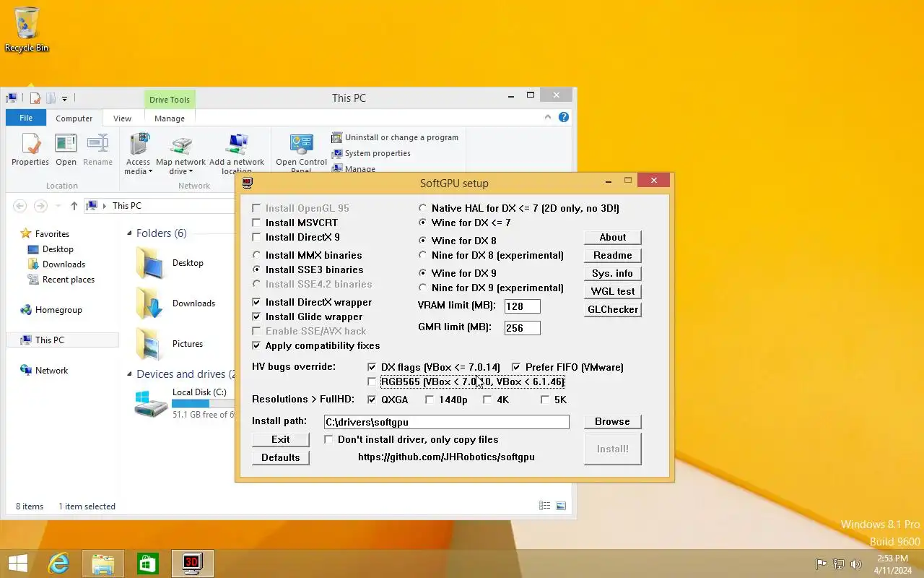Open the Explorer Help question icon
The image size is (924, 578).
coord(564,117)
